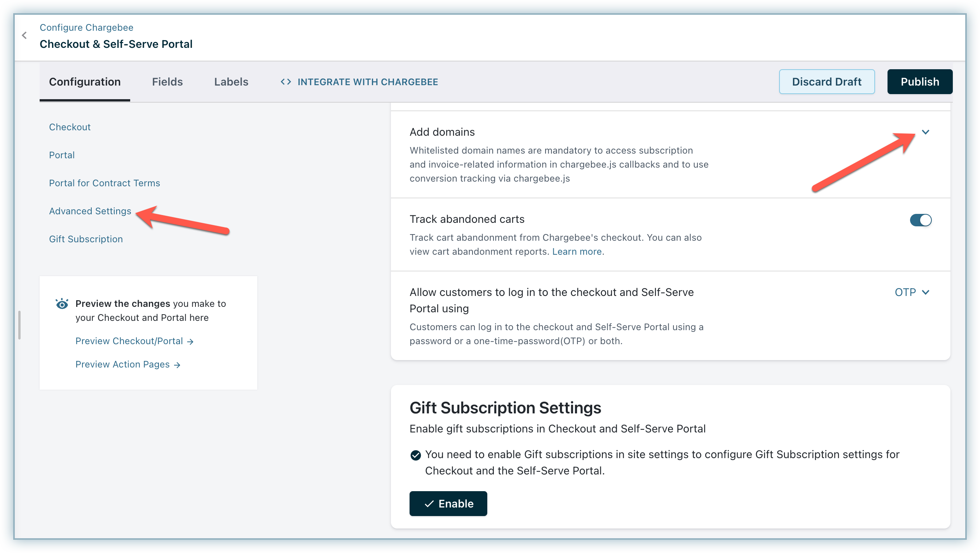
Task: Click arrow icon beside Preview Checkout/Portal
Action: click(190, 341)
